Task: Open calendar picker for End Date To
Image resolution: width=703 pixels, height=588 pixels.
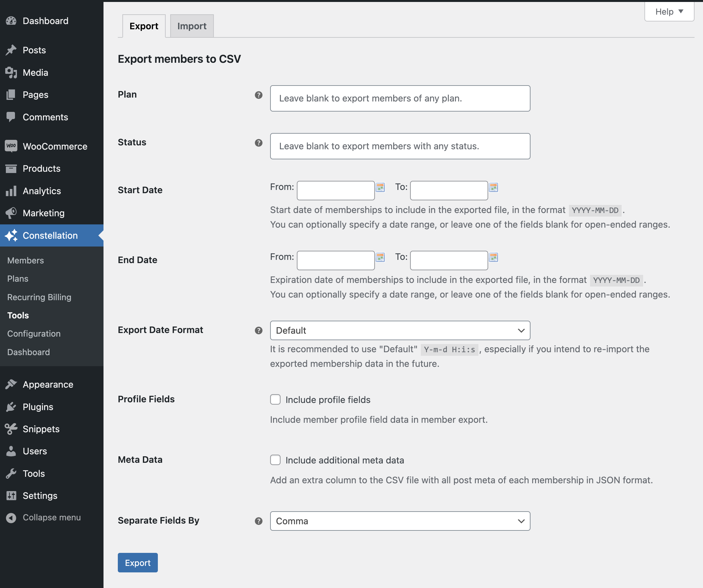Action: 493,257
